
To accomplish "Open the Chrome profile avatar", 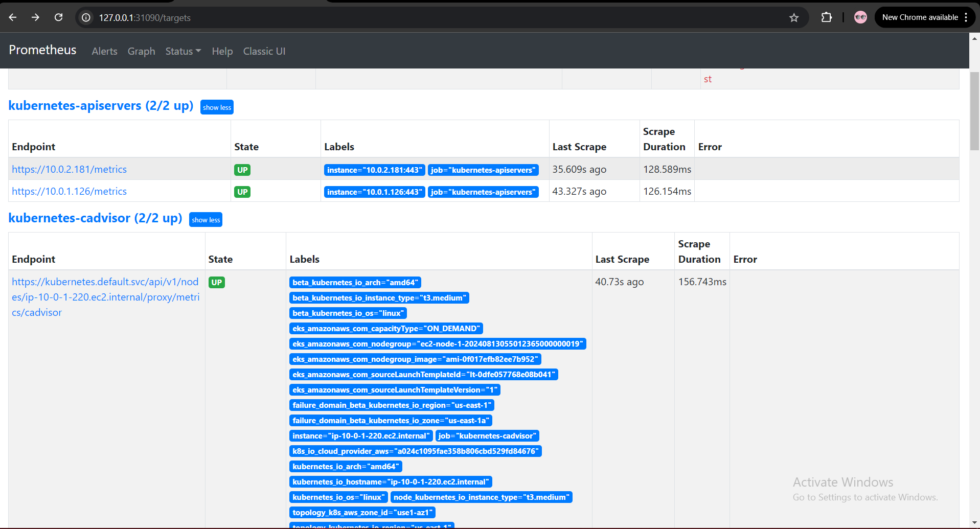I will click(x=861, y=17).
